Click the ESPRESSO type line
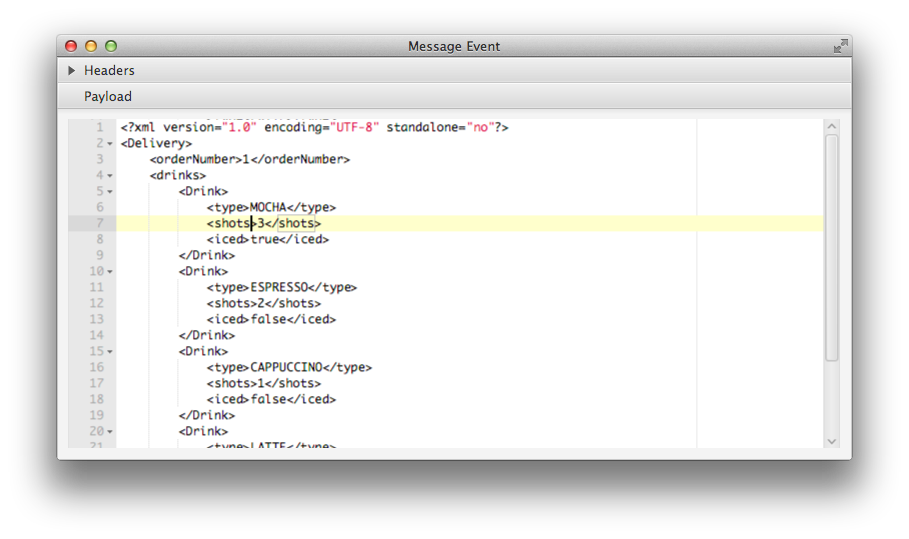The image size is (909, 539). click(x=282, y=287)
